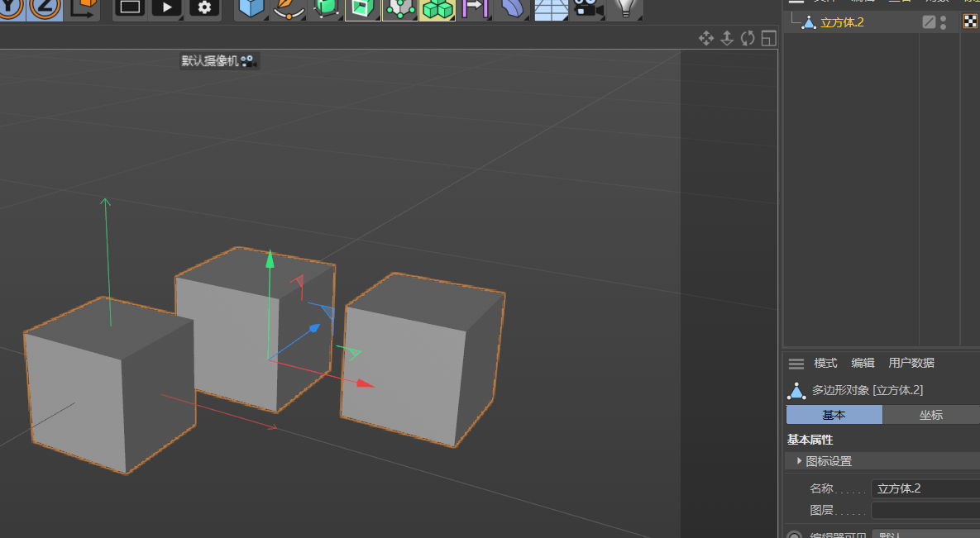Image resolution: width=980 pixels, height=538 pixels.
Task: Add a light with the bulb icon
Action: [625, 8]
